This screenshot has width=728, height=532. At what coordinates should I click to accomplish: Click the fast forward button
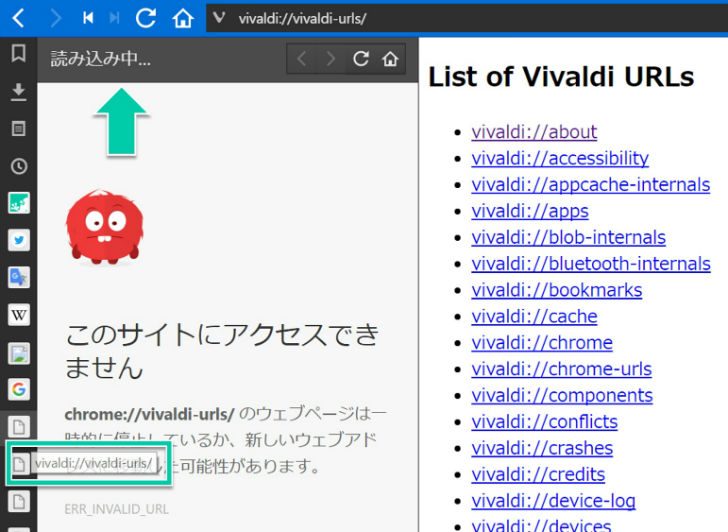point(114,18)
